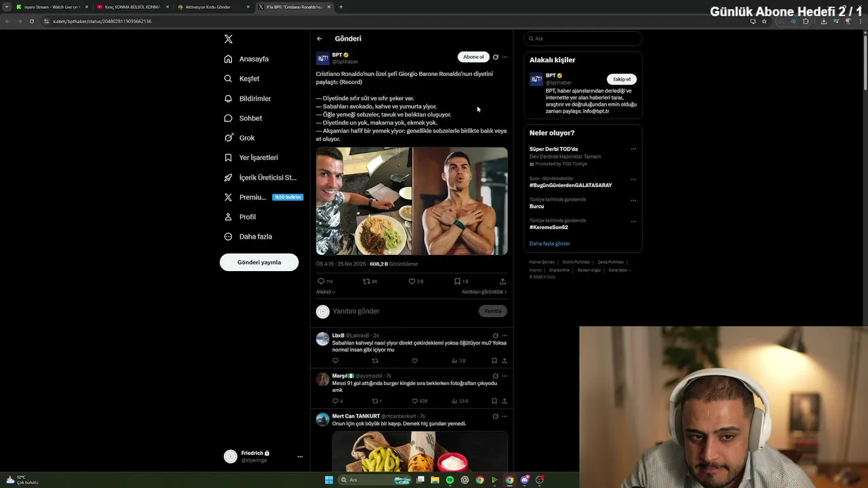The width and height of the screenshot is (868, 488).
Task: Bookmark Marşıl's reply
Action: click(494, 401)
